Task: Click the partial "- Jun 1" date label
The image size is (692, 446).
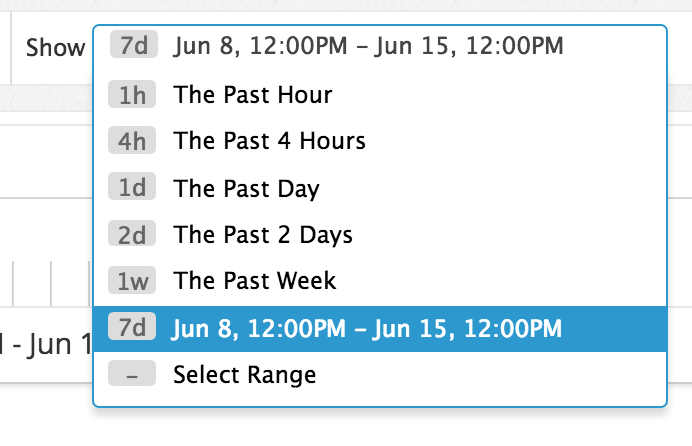Action: point(45,347)
